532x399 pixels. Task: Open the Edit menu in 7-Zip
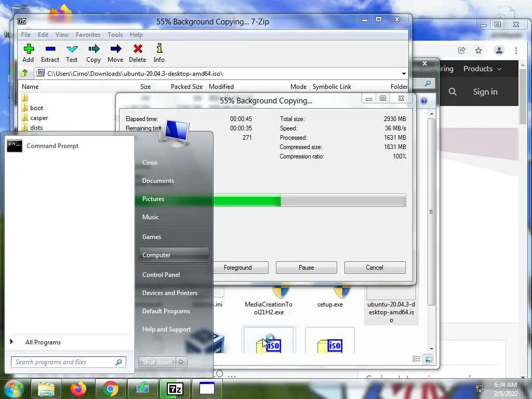click(x=43, y=35)
